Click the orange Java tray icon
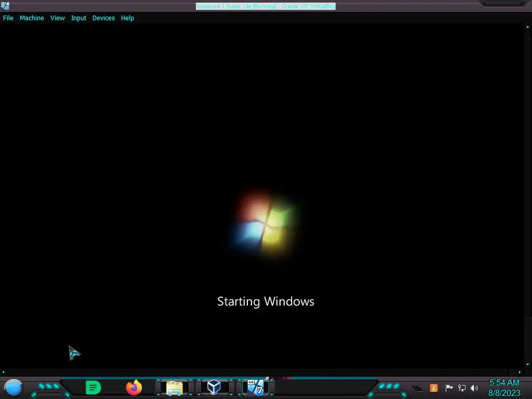 (x=434, y=388)
